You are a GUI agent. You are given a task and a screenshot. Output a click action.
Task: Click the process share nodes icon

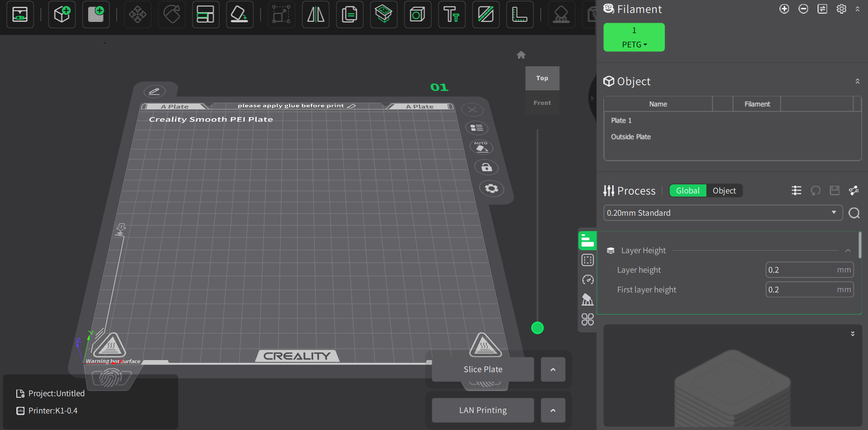point(853,191)
